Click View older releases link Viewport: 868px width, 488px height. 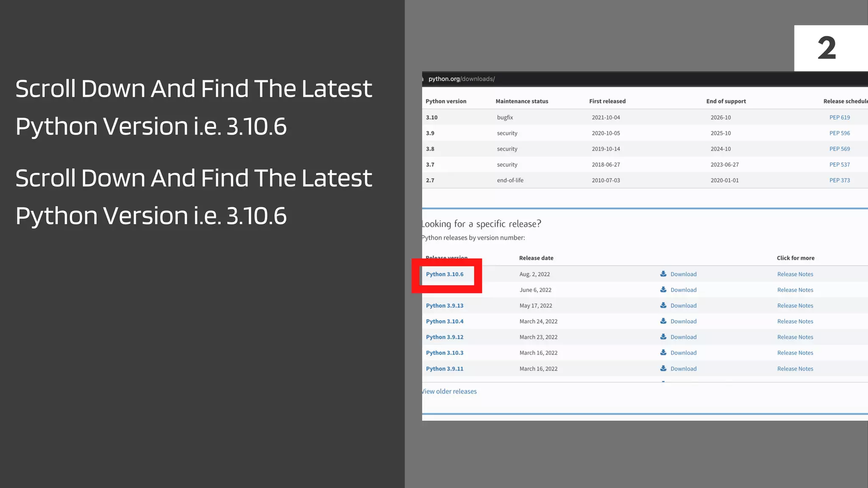[x=449, y=391]
